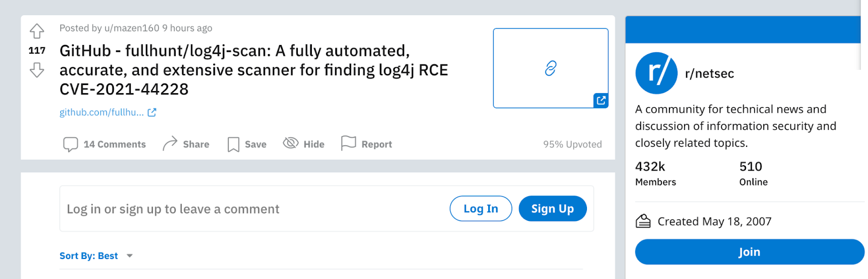Image resolution: width=868 pixels, height=279 pixels.
Task: Click the post's link preview thumbnail
Action: pos(550,68)
